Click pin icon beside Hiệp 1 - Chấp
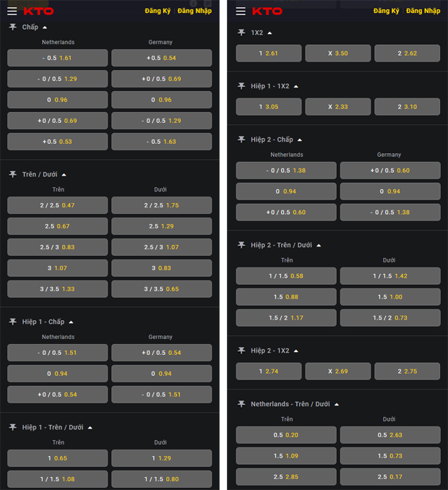This screenshot has width=448, height=490. coord(13,322)
